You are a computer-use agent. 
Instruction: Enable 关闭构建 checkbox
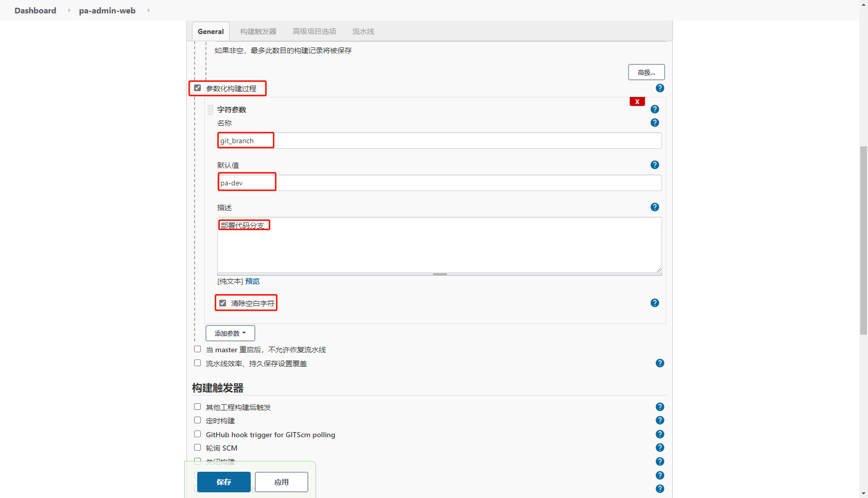(197, 461)
